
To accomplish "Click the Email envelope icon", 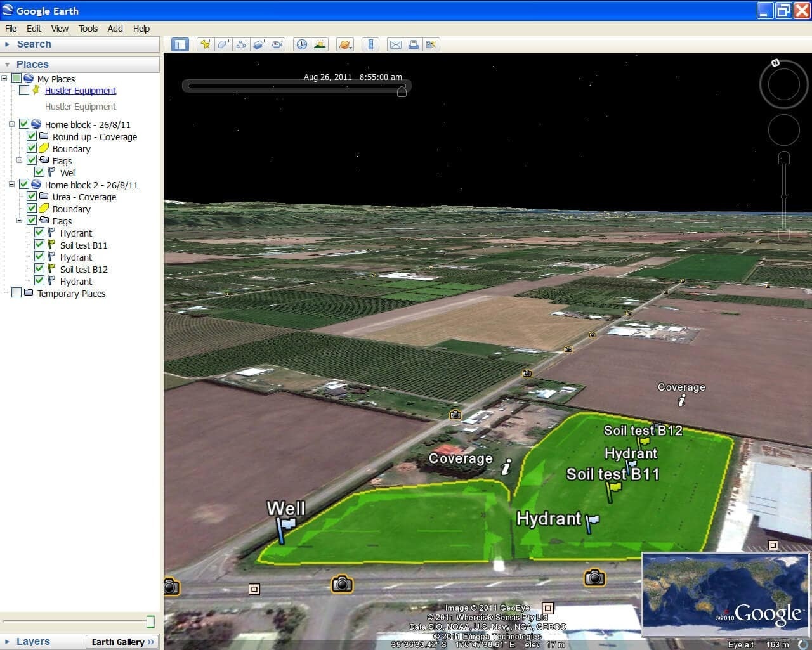I will click(395, 44).
